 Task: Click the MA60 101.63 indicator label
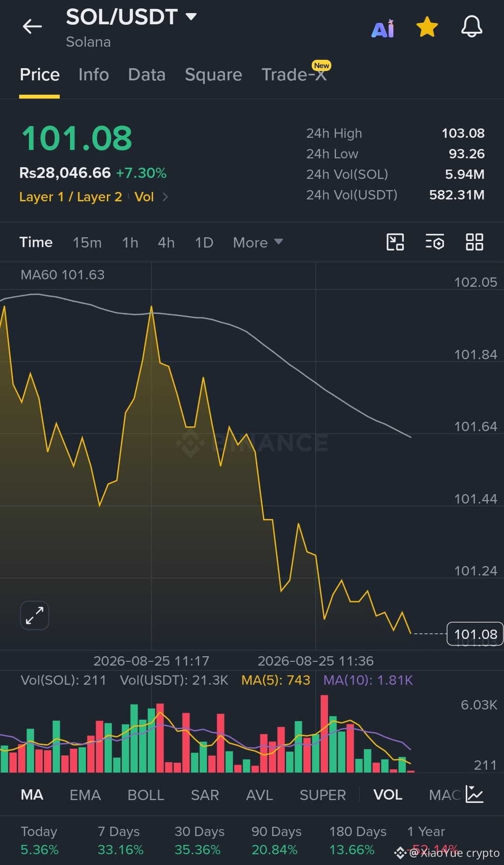pos(63,275)
